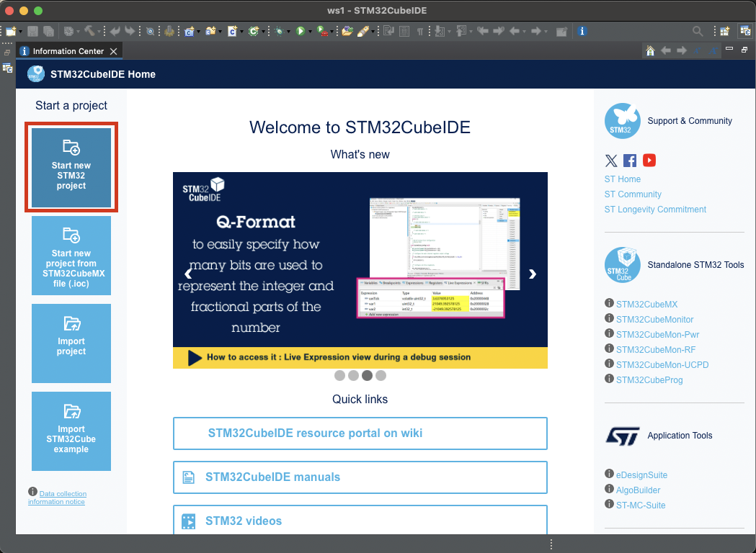756x553 pixels.
Task: Open the YouTube social icon
Action: [x=649, y=161]
